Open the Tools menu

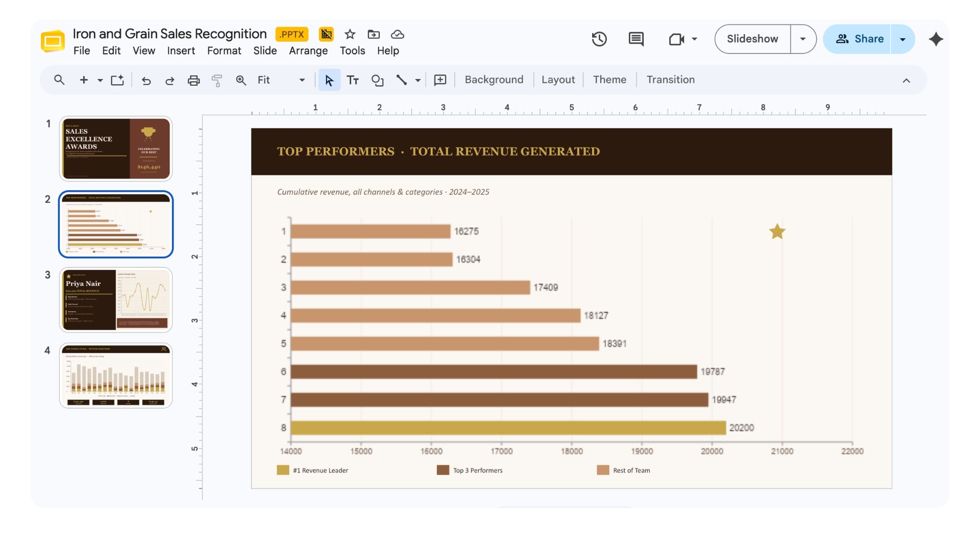click(352, 51)
